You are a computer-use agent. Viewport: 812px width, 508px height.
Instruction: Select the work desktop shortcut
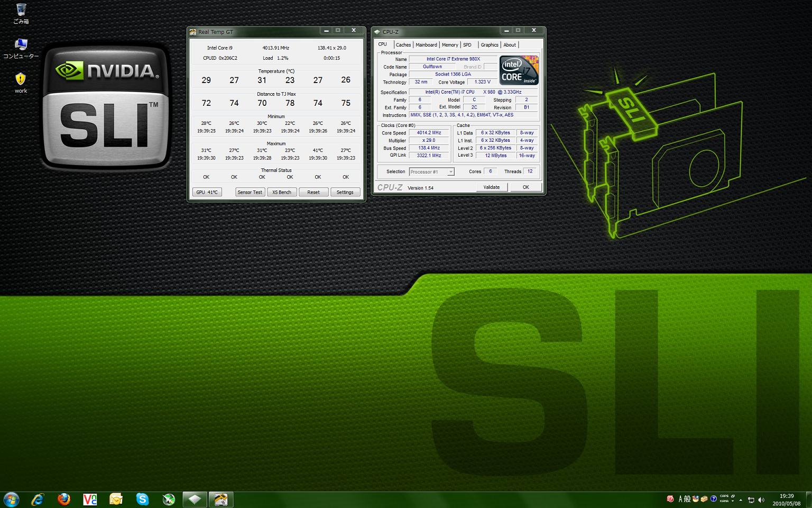click(21, 83)
